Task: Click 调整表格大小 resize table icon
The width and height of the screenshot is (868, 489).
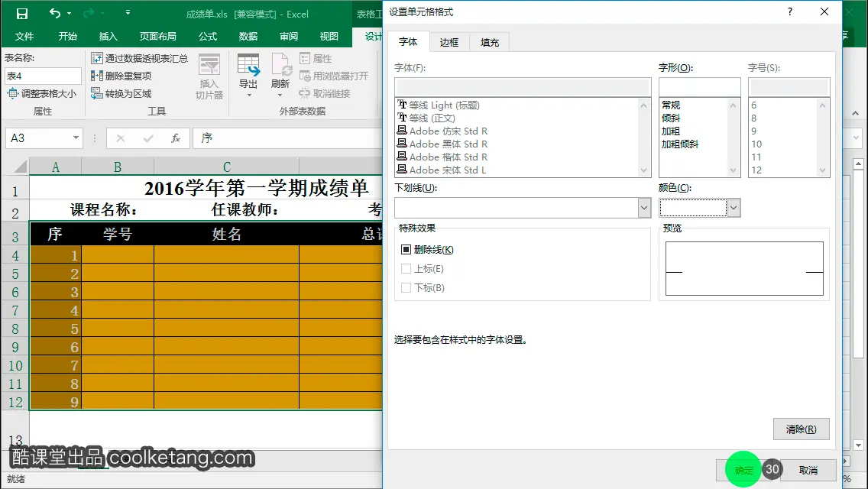Action: click(x=12, y=93)
